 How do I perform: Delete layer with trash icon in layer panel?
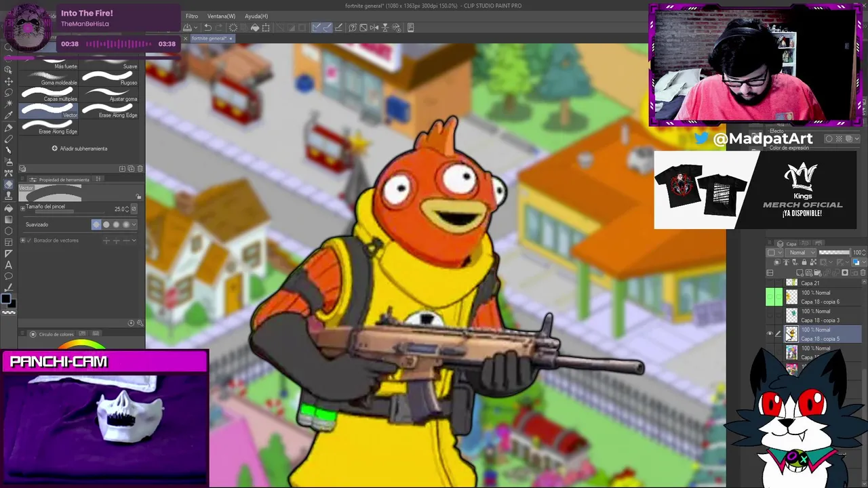(863, 272)
